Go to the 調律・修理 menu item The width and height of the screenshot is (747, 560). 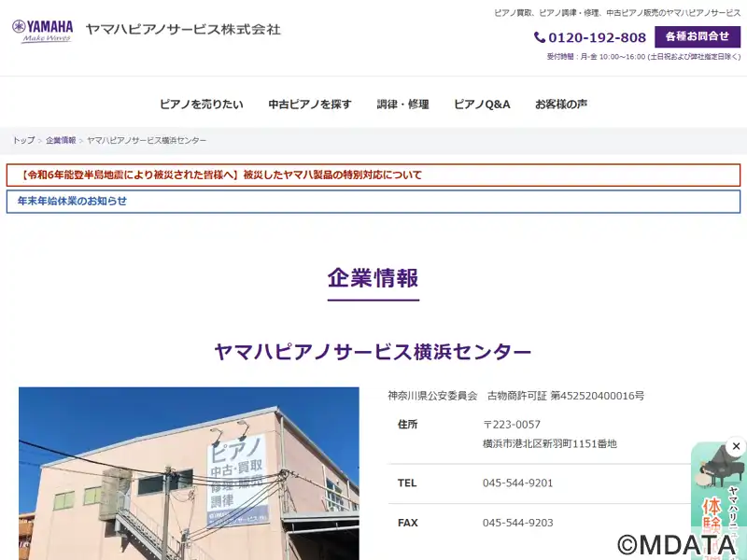point(402,104)
